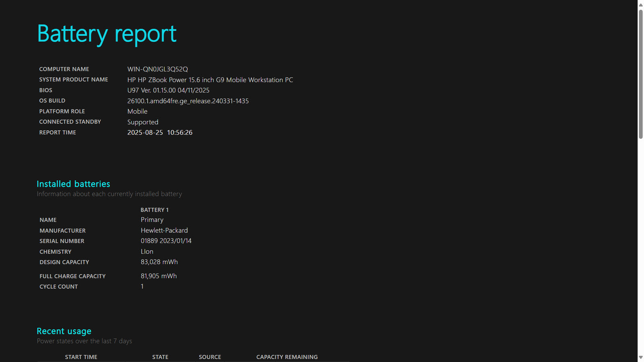The width and height of the screenshot is (644, 362).
Task: Click design capacity 83,028 mWh
Action: 159,262
